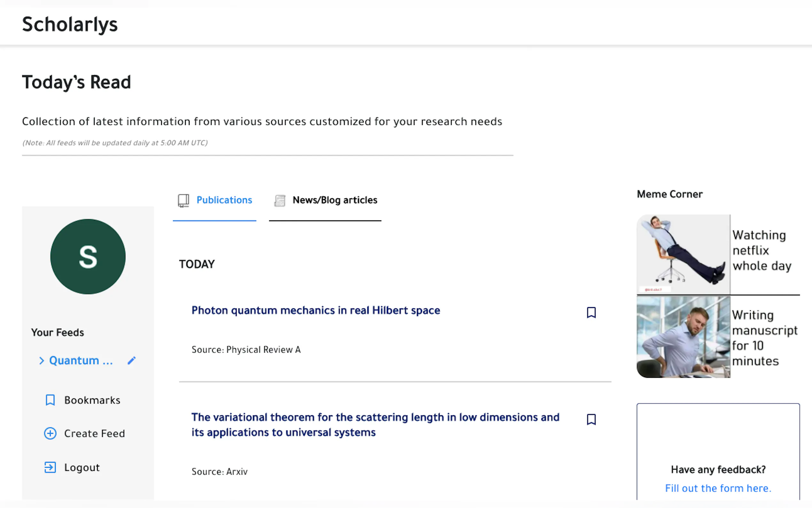
Task: Expand the Quantum feed chevron
Action: [42, 361]
